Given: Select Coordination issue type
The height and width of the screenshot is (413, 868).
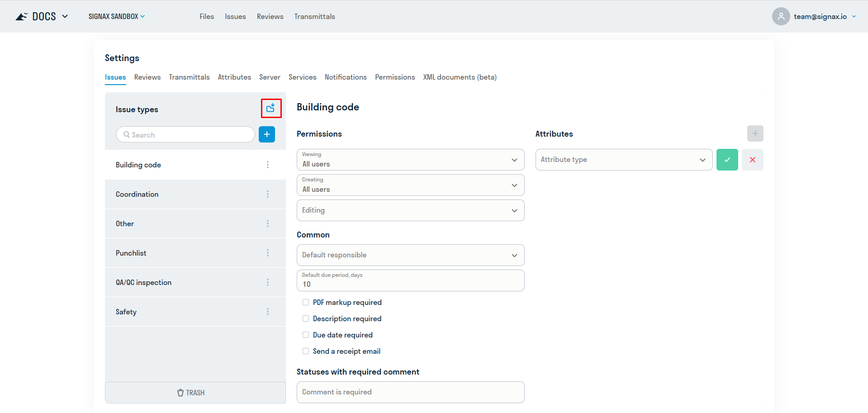Looking at the screenshot, I should click(x=195, y=194).
